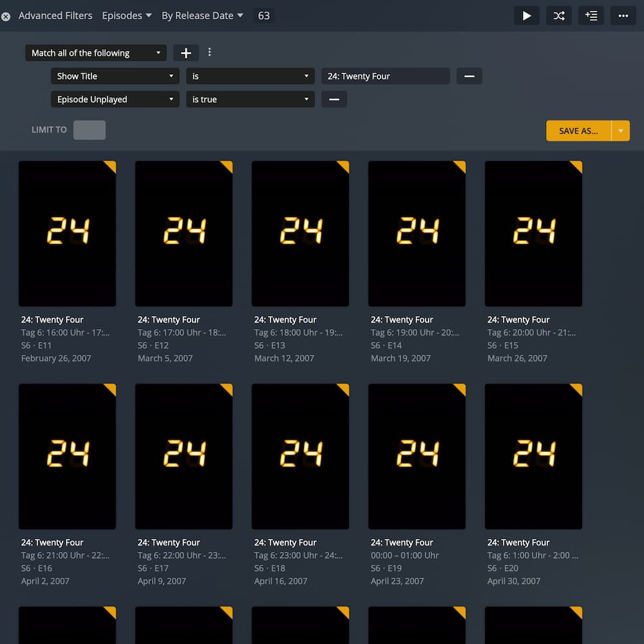Viewport: 644px width, 644px height.
Task: Close the Advanced Filters panel
Action: coord(6,17)
